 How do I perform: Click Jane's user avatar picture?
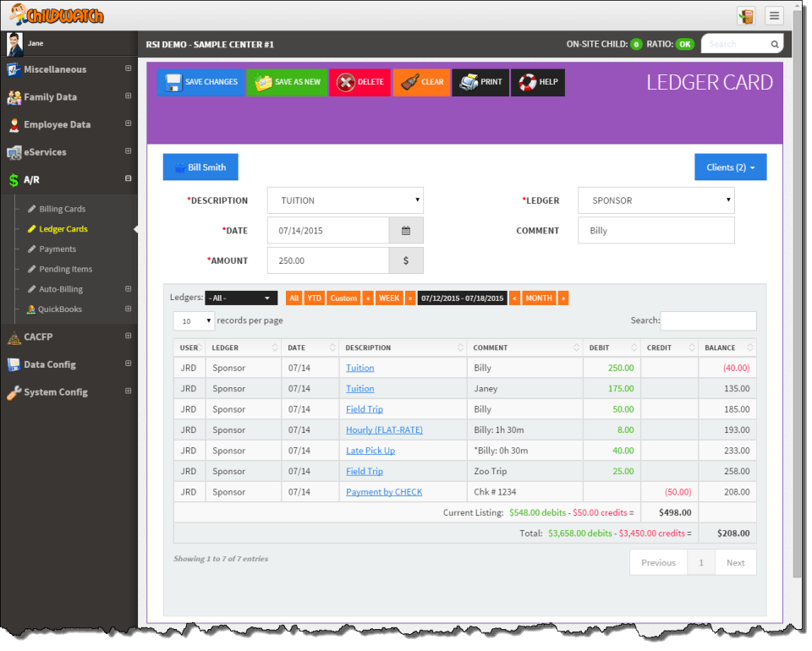pyautogui.click(x=14, y=44)
